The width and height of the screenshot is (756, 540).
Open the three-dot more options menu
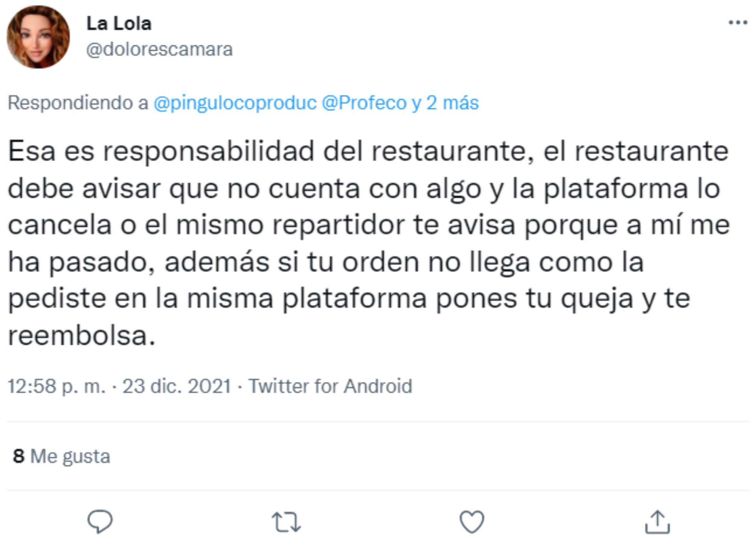(x=738, y=23)
